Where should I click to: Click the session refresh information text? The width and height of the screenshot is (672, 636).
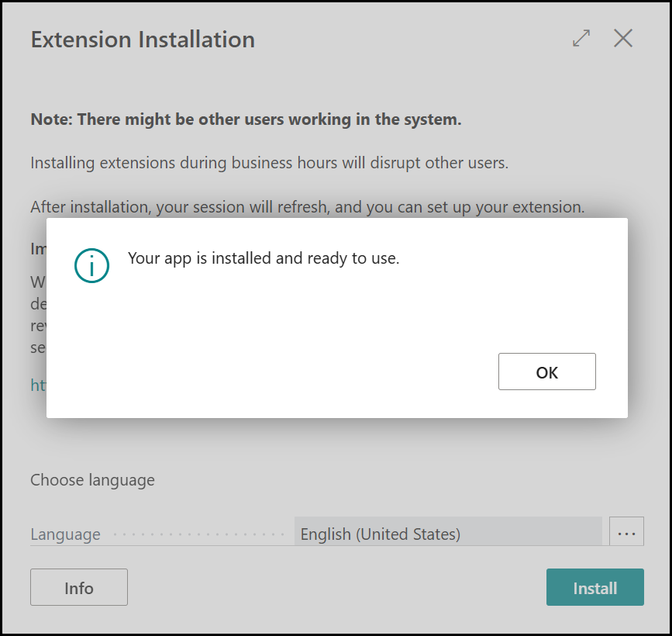[307, 207]
